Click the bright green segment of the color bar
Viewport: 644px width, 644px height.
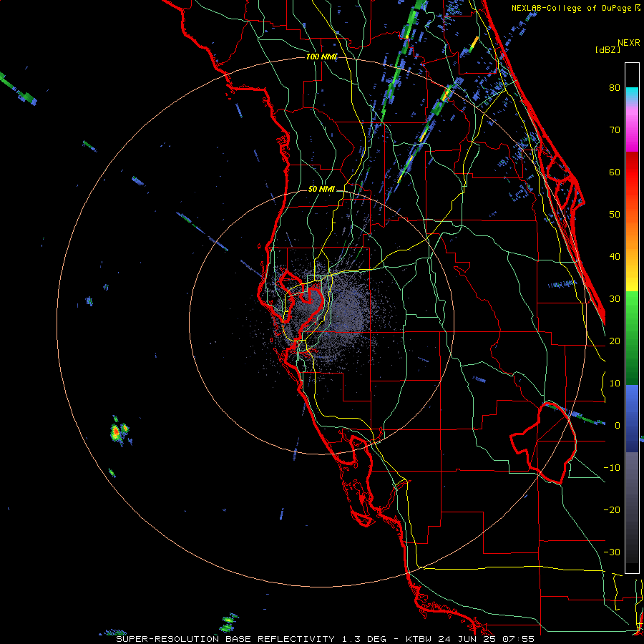tap(632, 312)
